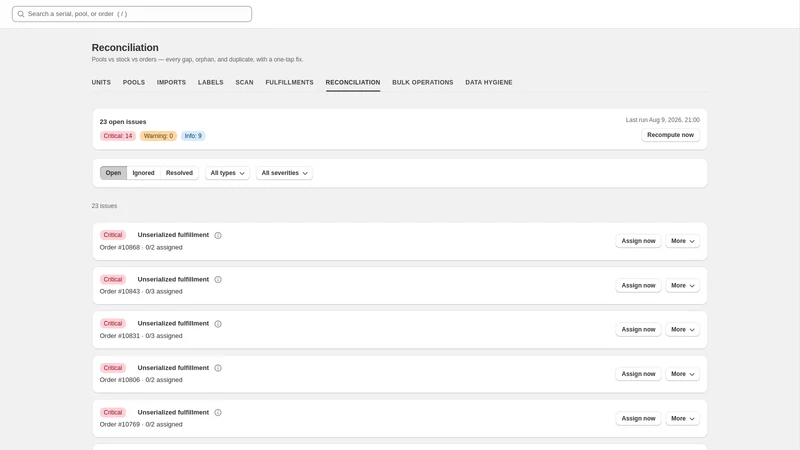Focus the serial, pool, or order search field

tap(132, 14)
